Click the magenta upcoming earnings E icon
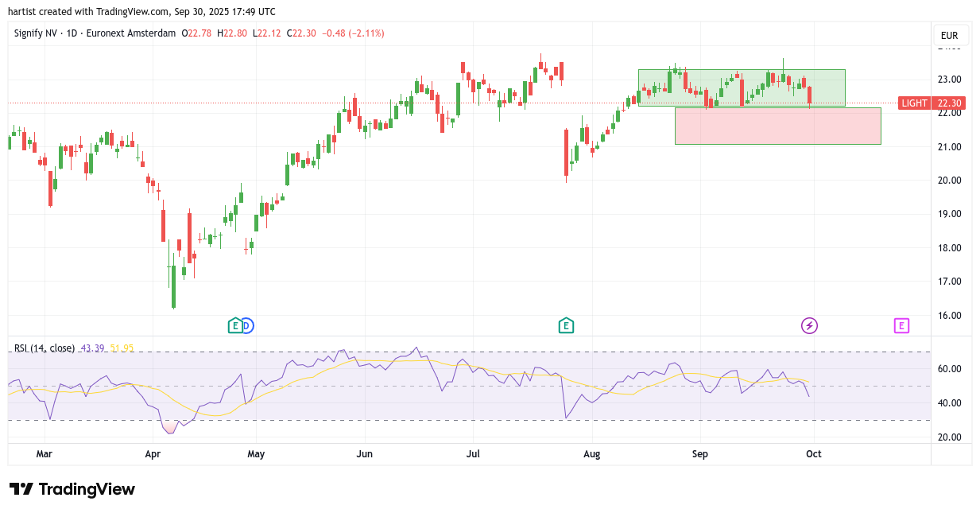The height and width of the screenshot is (513, 980). [901, 325]
